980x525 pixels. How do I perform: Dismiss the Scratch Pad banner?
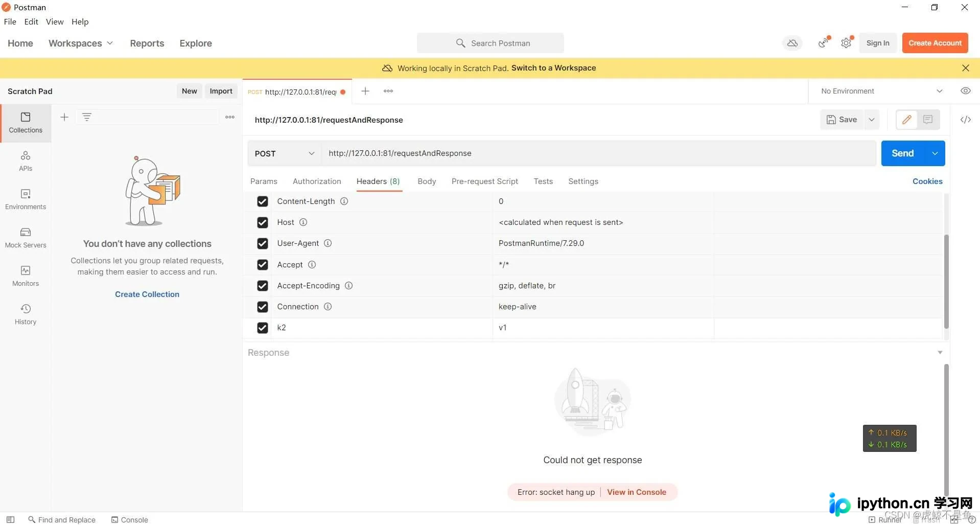[966, 68]
